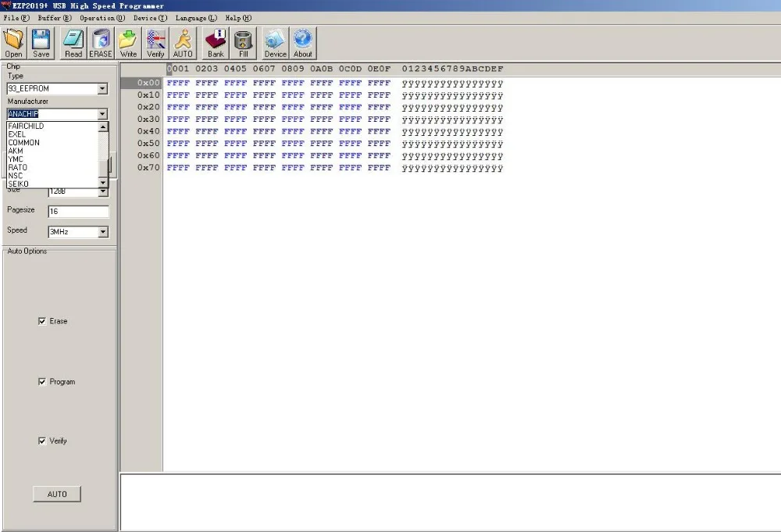Viewport: 781px width, 532px height.
Task: Select AKM from the manufacturer list
Action: click(16, 151)
